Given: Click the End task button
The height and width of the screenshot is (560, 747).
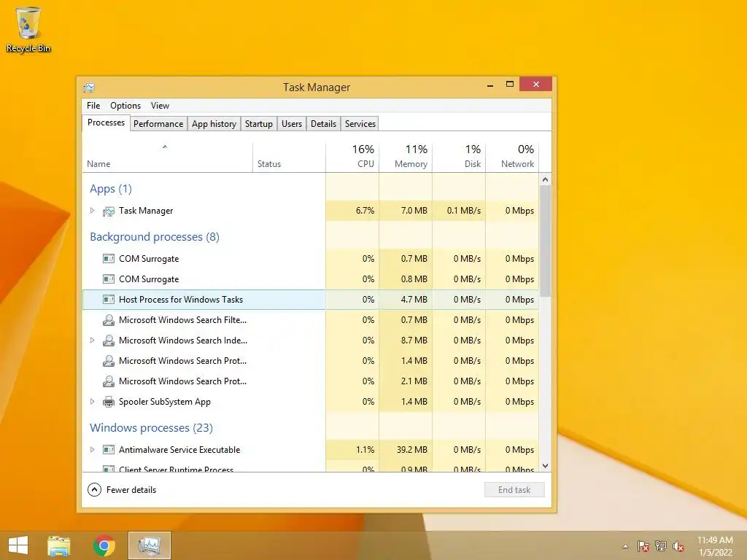Looking at the screenshot, I should coord(514,490).
